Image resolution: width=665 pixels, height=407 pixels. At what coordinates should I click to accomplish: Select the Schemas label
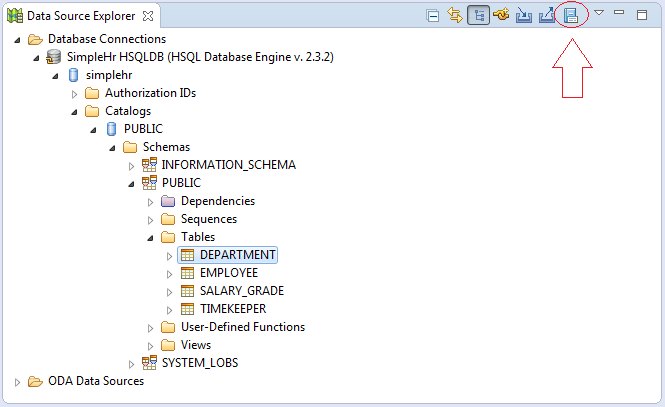pyautogui.click(x=166, y=147)
